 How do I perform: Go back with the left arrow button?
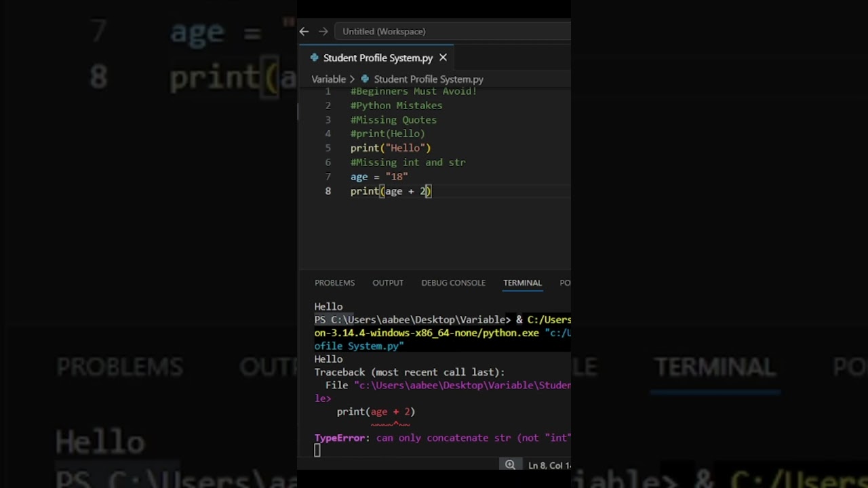(x=304, y=31)
